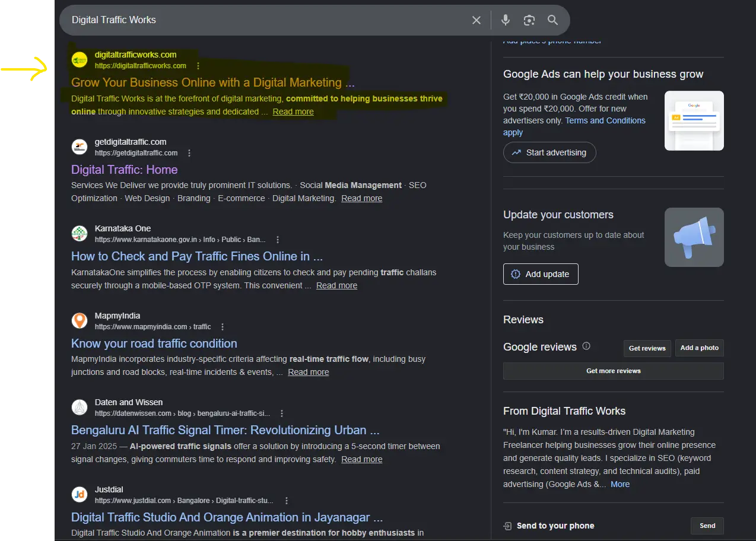Click Read more under MapmyIndia snippet

pos(309,372)
